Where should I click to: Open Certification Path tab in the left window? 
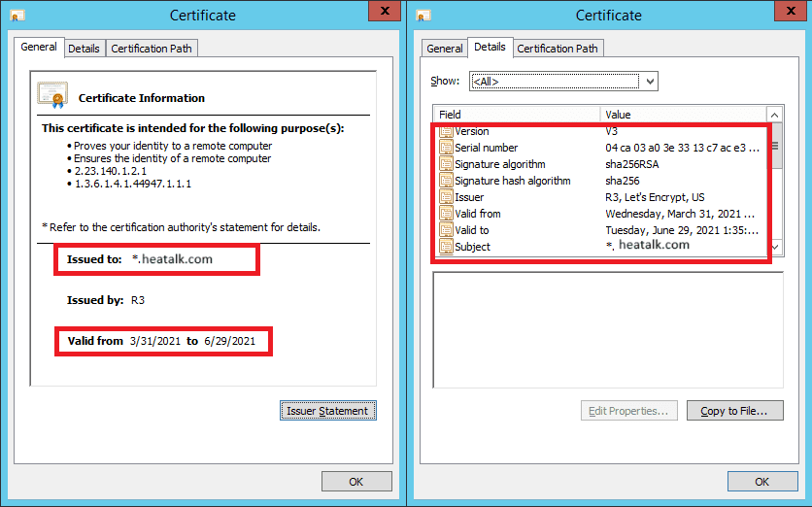pos(152,49)
